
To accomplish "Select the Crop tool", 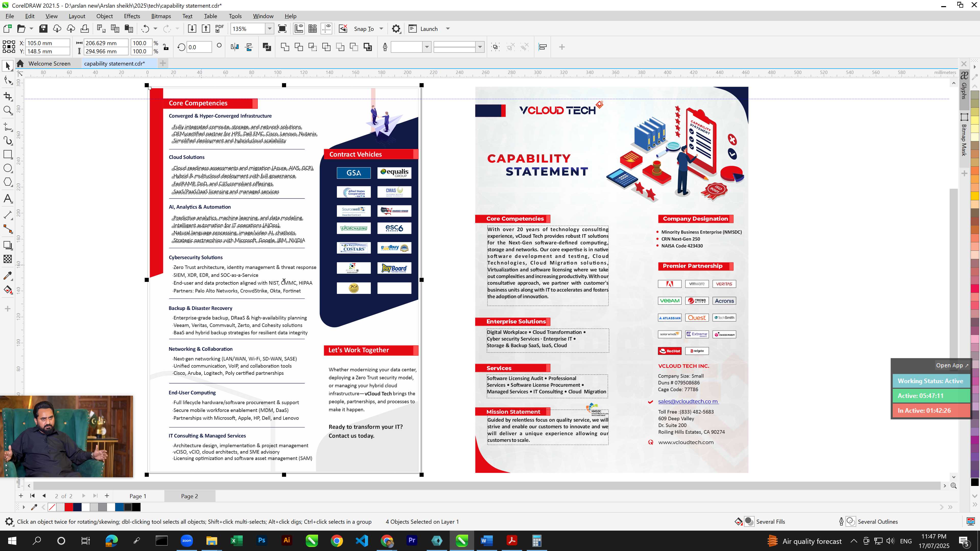I will coord(8,96).
